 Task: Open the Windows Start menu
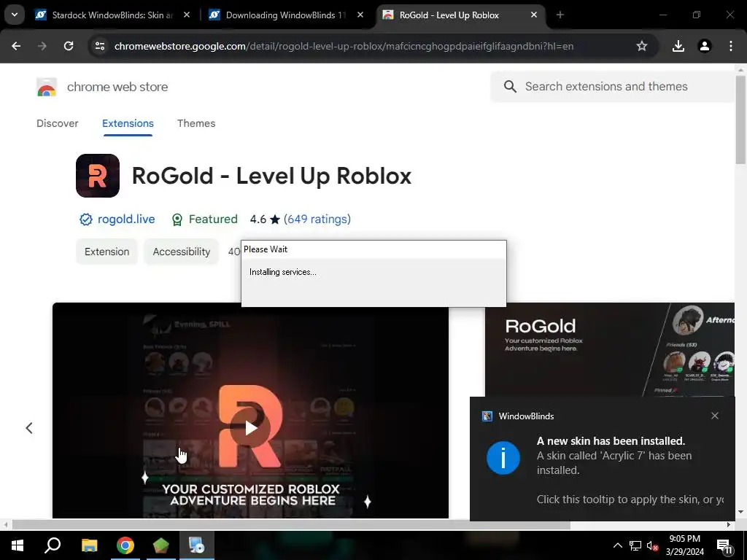point(18,545)
